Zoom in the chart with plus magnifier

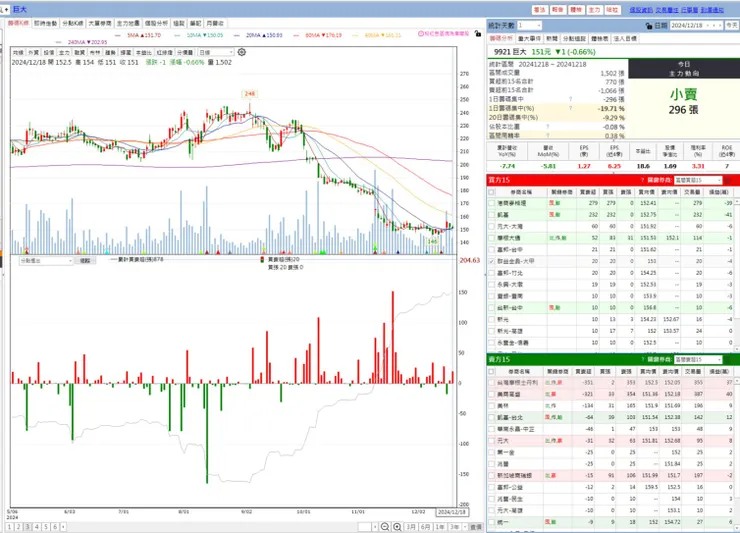click(x=397, y=526)
